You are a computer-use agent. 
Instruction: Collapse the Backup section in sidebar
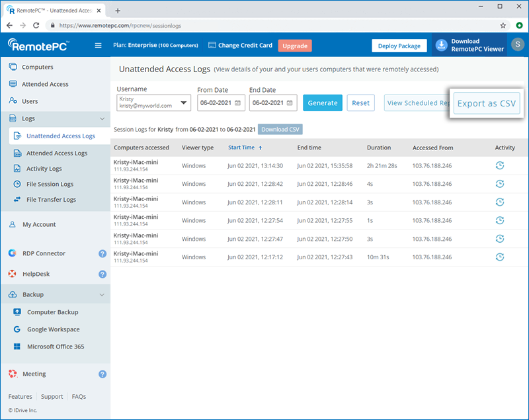[101, 294]
